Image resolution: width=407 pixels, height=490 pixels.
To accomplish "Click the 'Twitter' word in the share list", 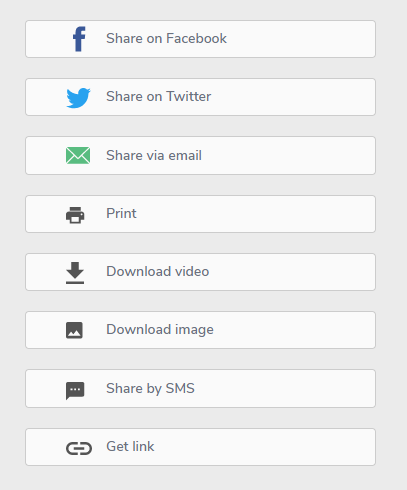I will [189, 96].
